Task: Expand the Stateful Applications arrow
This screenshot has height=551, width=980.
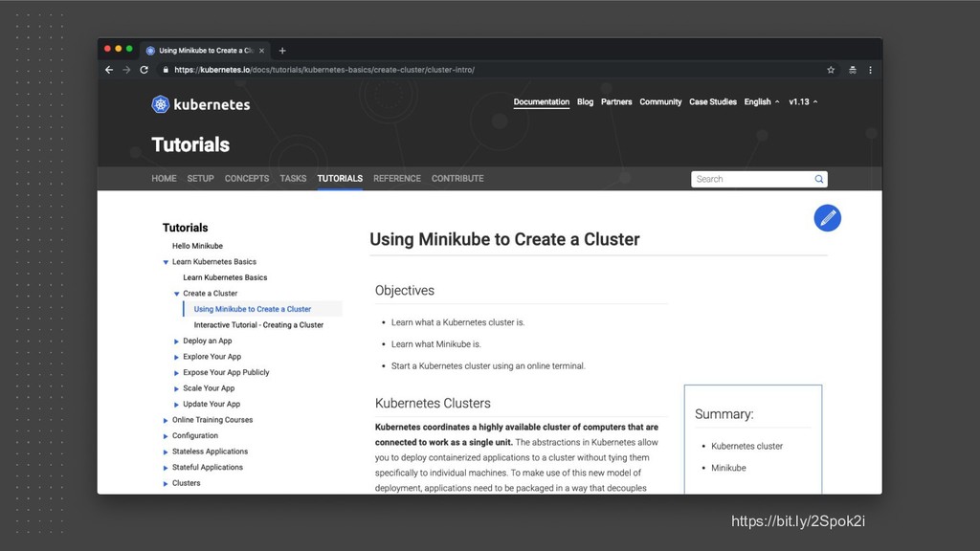Action: pyautogui.click(x=166, y=468)
